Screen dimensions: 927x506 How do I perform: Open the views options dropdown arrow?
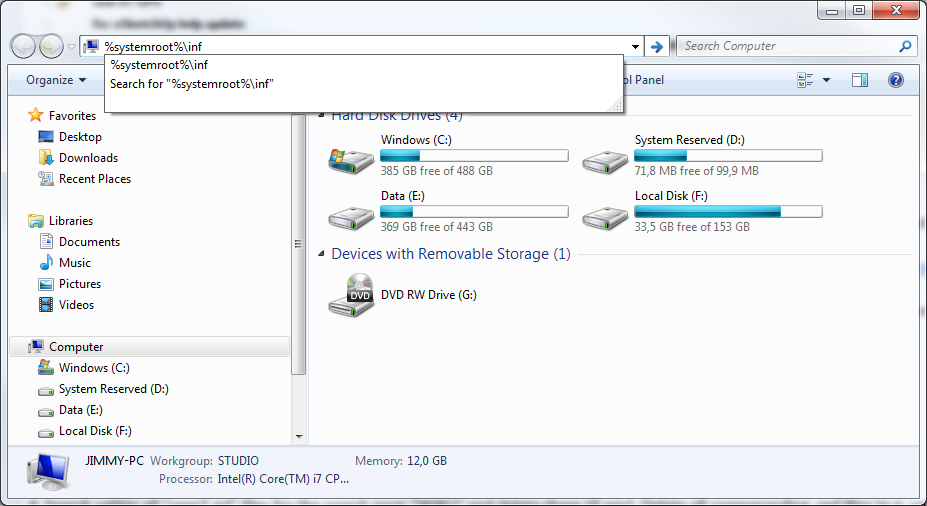tap(826, 80)
